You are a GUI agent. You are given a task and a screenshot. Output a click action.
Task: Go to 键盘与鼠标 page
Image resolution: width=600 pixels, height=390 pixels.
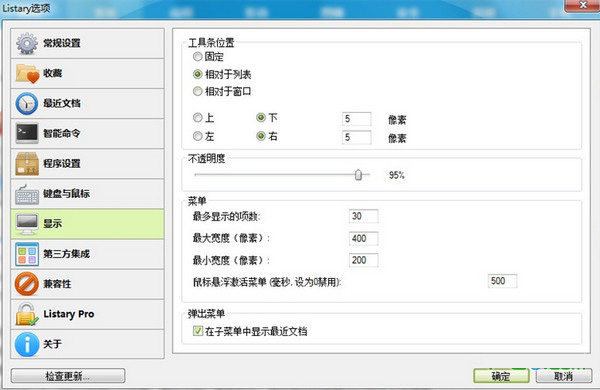pos(88,194)
